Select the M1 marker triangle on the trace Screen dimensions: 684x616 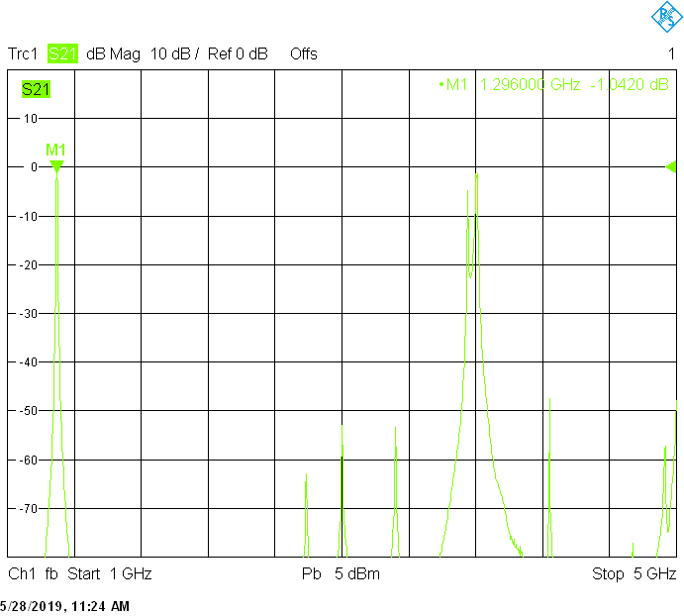tap(56, 166)
